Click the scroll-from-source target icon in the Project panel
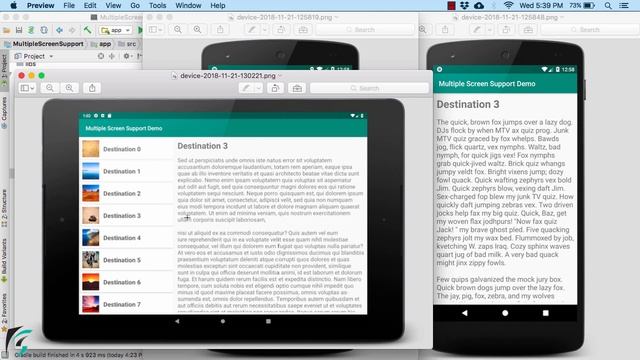The width and height of the screenshot is (640, 360). click(100, 56)
